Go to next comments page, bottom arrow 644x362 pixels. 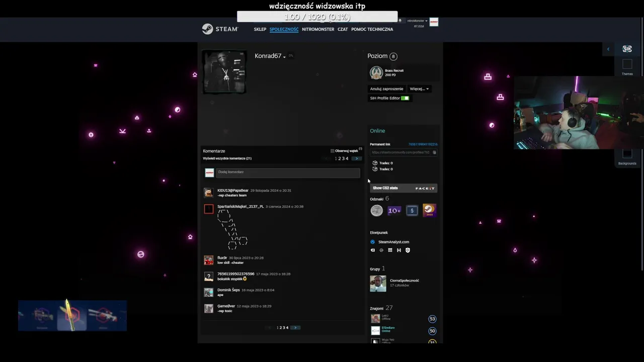(x=296, y=327)
